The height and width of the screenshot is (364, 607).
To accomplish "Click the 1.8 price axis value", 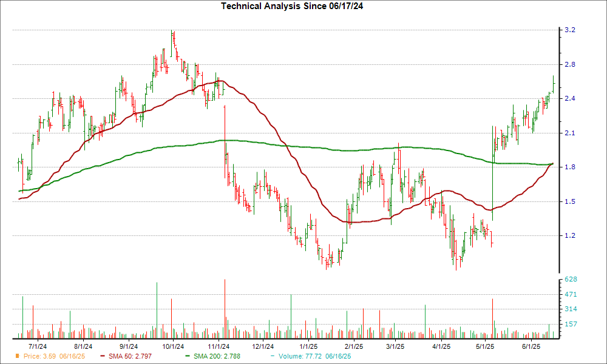I will [x=570, y=167].
